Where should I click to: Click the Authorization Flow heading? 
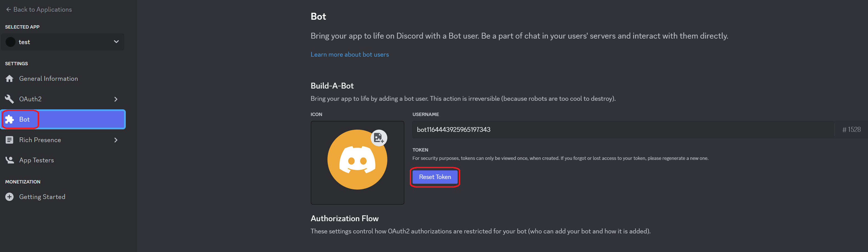click(344, 219)
